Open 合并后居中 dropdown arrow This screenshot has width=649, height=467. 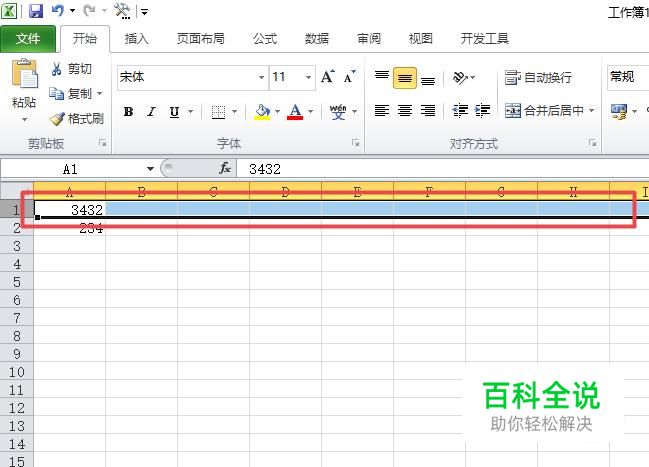[x=591, y=111]
